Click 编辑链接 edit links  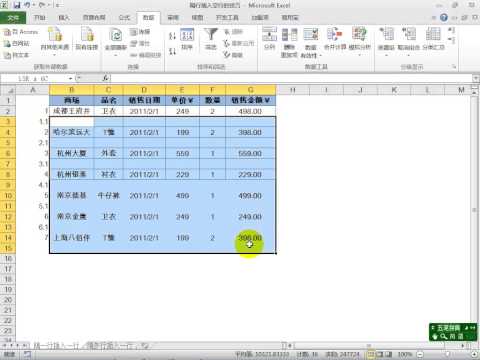pyautogui.click(x=145, y=55)
